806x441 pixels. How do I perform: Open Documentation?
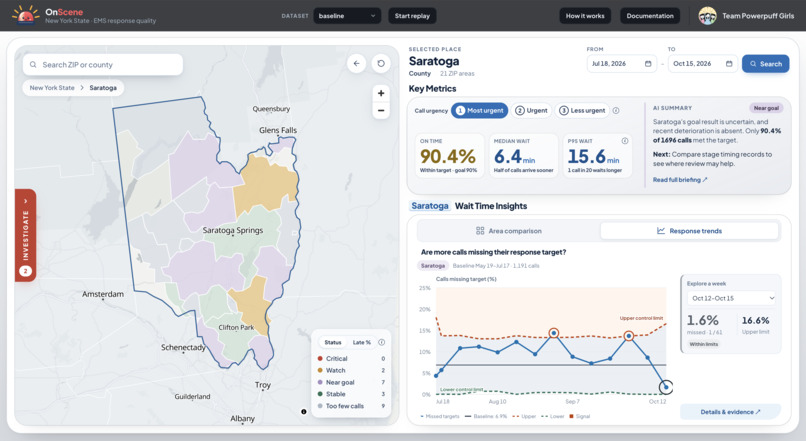650,16
